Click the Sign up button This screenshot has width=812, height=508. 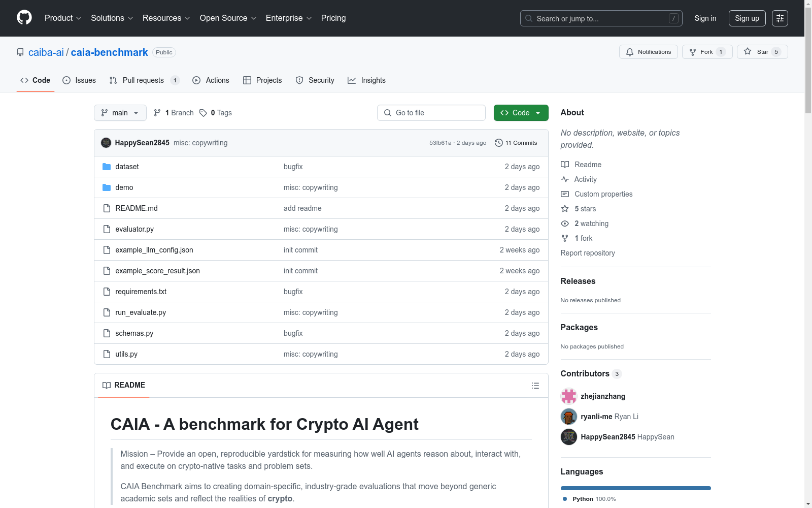pyautogui.click(x=747, y=18)
